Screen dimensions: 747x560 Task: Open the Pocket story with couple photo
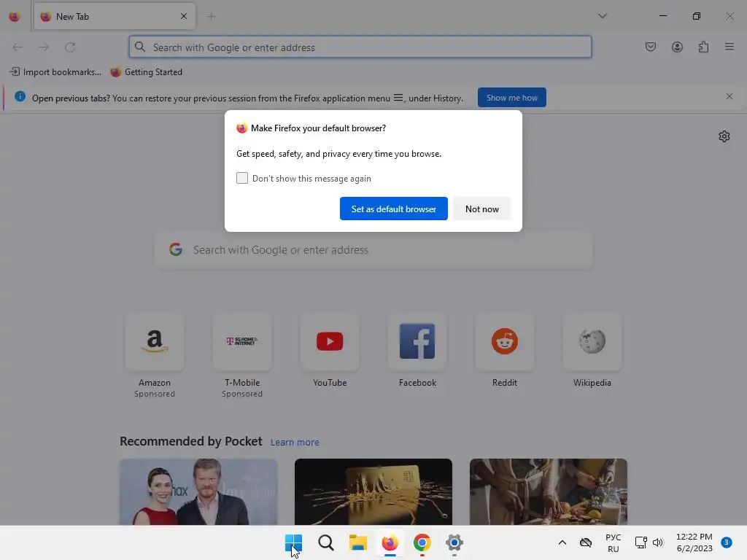click(x=198, y=492)
